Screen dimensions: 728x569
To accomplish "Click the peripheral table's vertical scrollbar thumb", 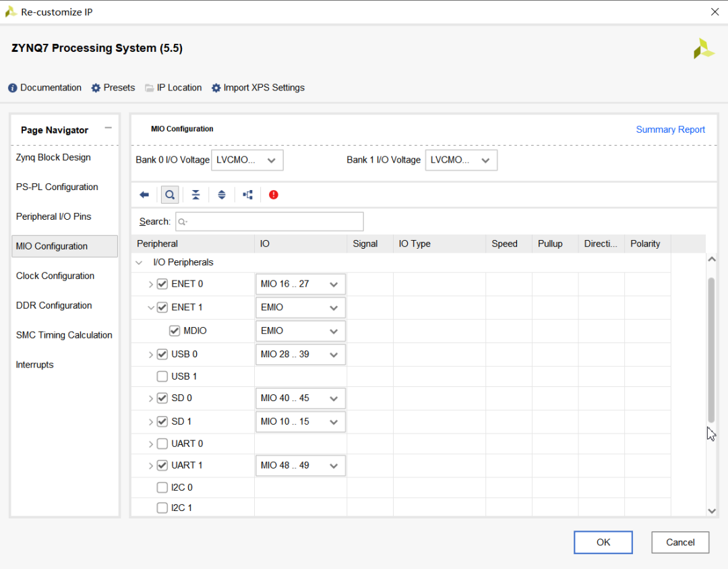I will pyautogui.click(x=711, y=350).
